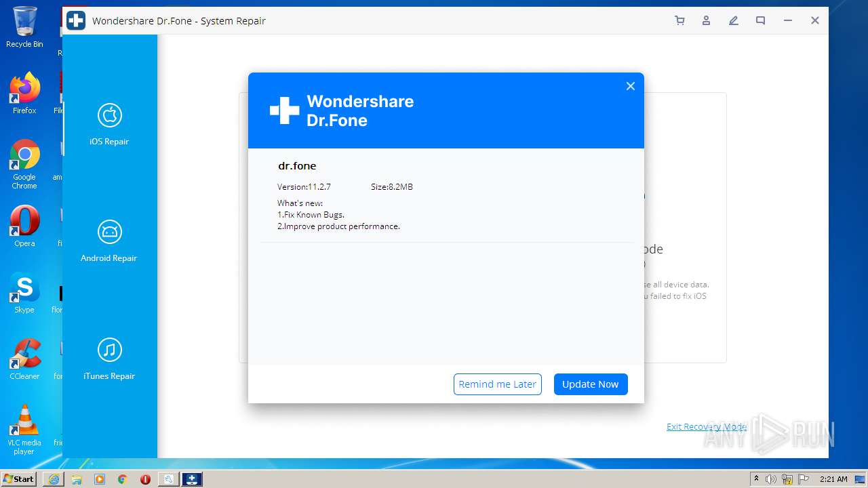Choose Remind me Later
Screen dimensions: 868x488
coord(498,384)
